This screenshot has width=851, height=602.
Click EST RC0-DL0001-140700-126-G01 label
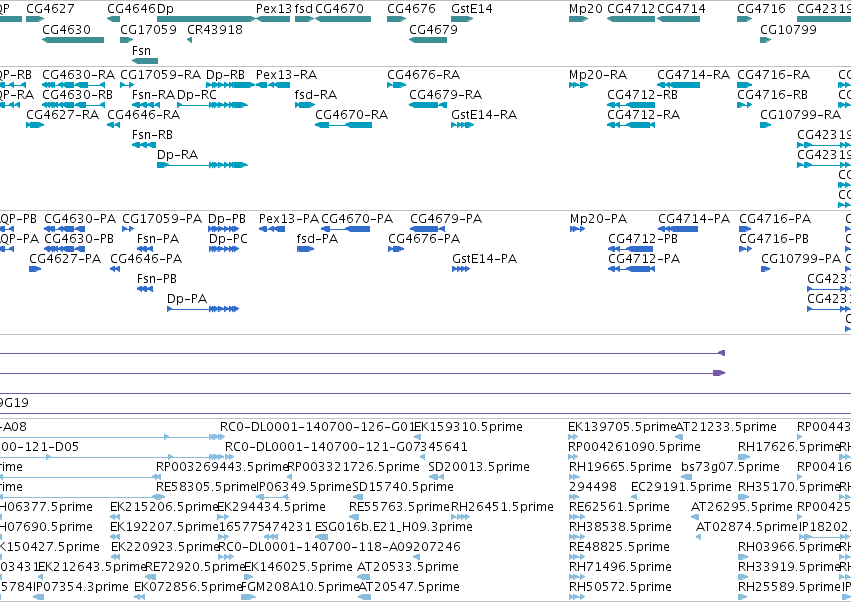[317, 427]
